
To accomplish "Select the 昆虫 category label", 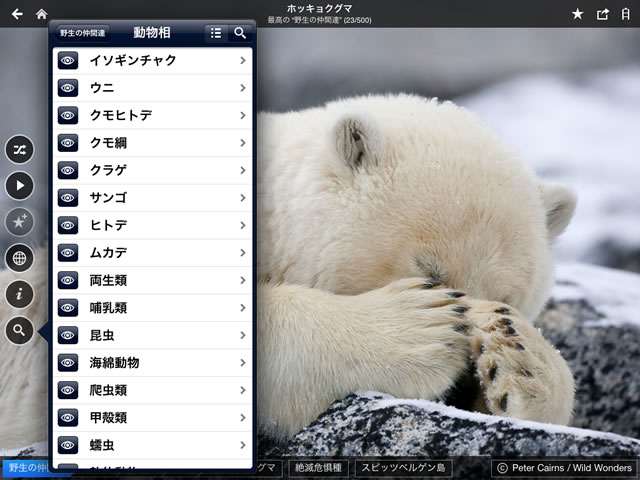I will pos(102,335).
